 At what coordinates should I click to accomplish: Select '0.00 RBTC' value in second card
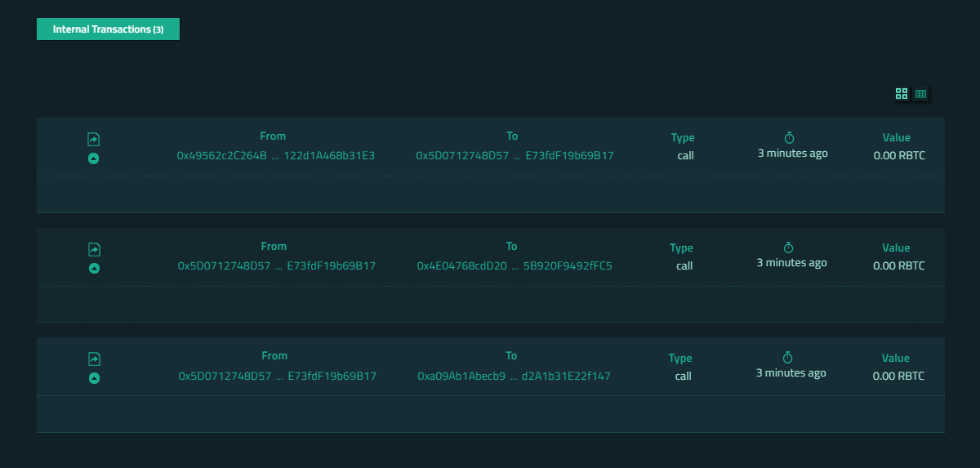899,265
